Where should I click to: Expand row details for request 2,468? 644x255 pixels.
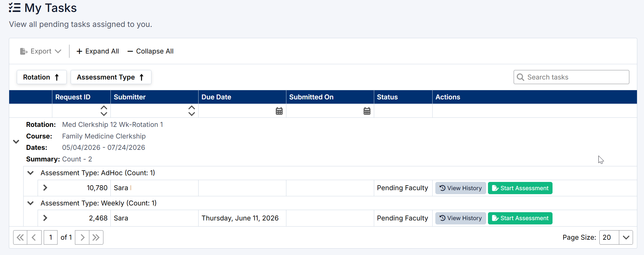(45, 218)
